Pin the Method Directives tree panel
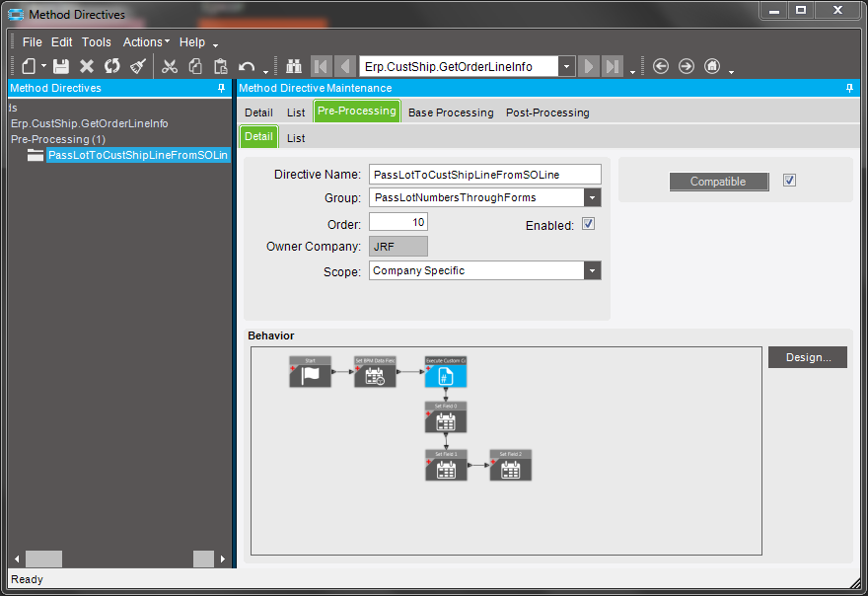The image size is (868, 596). (221, 88)
